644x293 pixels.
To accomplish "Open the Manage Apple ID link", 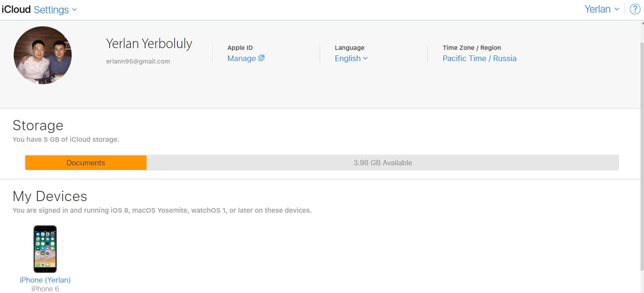I will tap(242, 58).
